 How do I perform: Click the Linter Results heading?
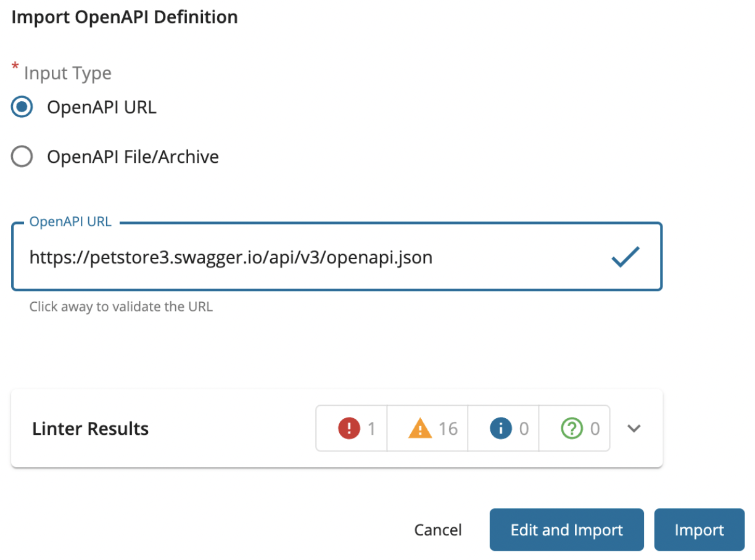(x=90, y=428)
